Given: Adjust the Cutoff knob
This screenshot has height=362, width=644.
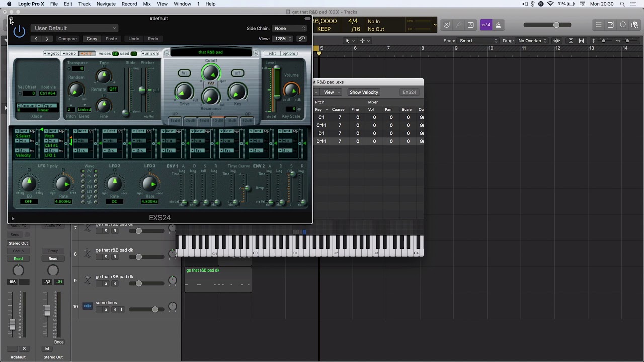Looking at the screenshot, I should click(x=211, y=74).
